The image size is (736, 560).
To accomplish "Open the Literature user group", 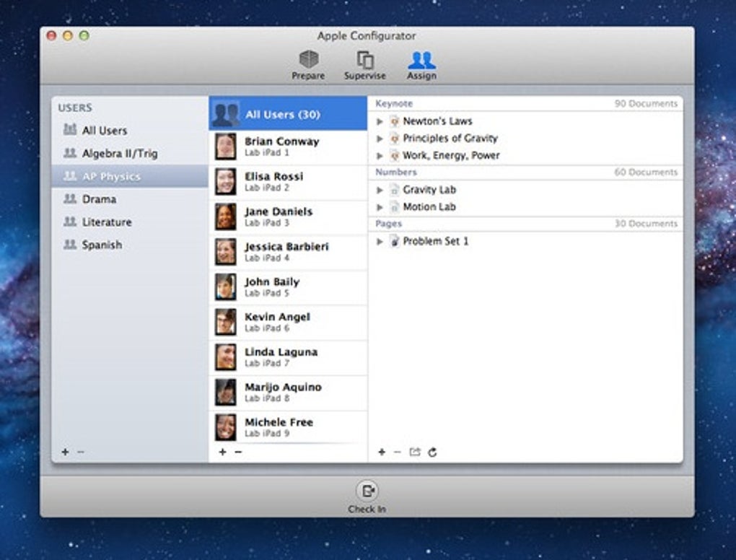I will coord(130,222).
